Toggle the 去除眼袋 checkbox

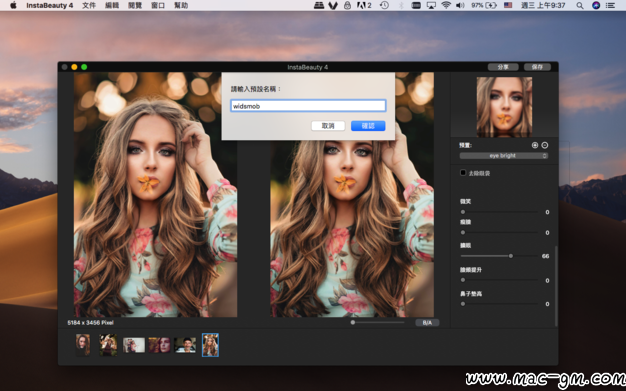(x=463, y=173)
